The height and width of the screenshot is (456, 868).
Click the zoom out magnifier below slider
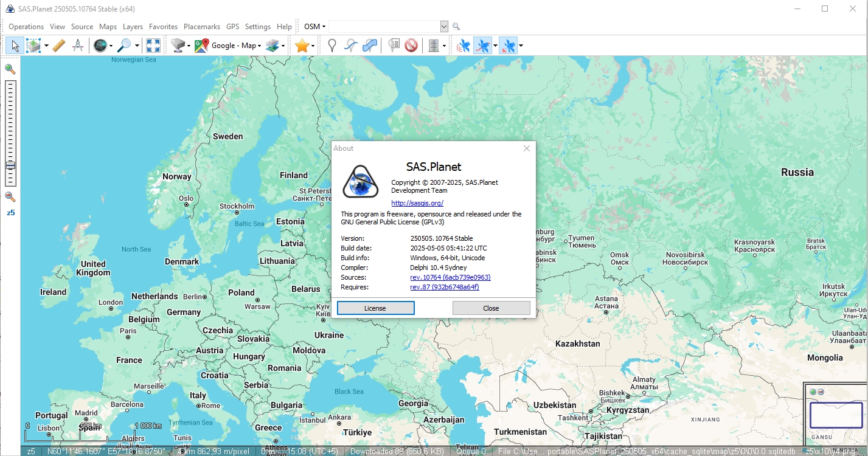click(10, 196)
